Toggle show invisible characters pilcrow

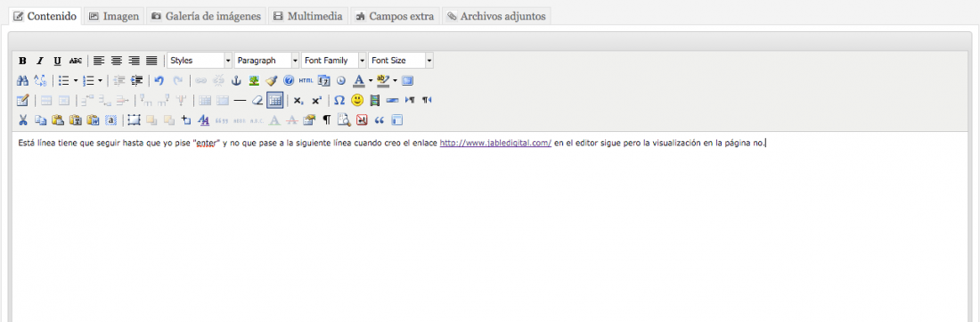point(326,120)
